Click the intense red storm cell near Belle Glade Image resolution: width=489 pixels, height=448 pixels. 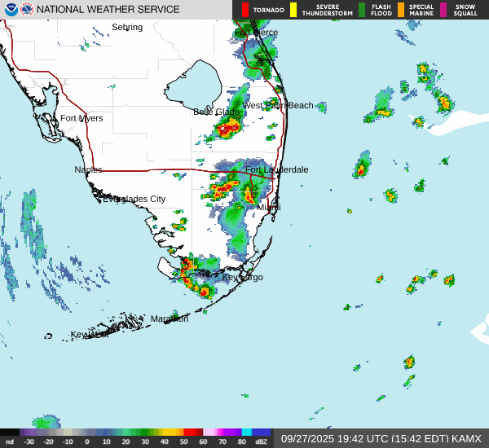click(x=227, y=129)
